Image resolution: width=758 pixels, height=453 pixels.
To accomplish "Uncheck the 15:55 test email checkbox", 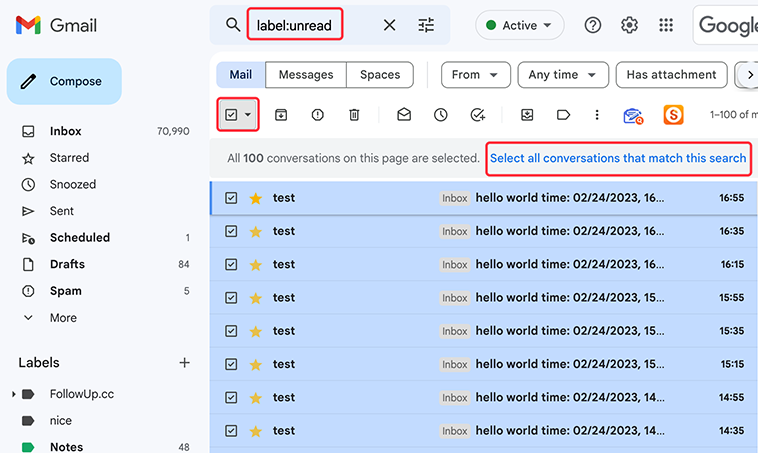I will point(231,298).
